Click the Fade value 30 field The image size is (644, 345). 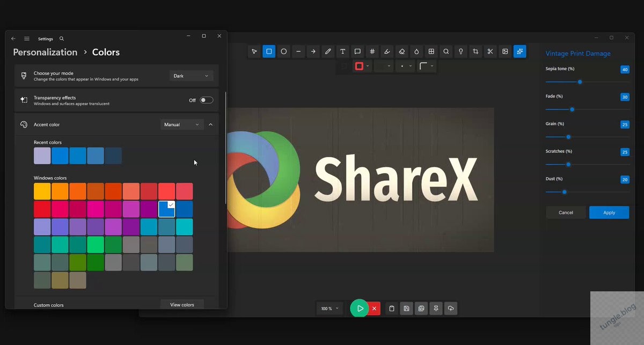[625, 97]
